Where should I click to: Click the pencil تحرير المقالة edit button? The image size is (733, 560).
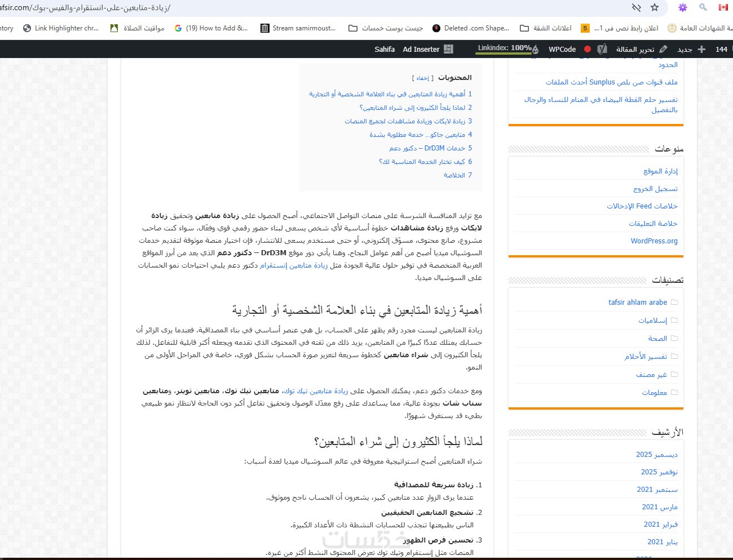pyautogui.click(x=642, y=49)
